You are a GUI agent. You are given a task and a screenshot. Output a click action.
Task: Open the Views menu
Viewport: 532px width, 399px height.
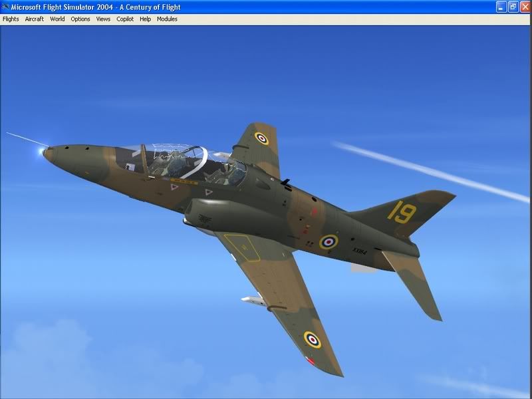click(103, 19)
